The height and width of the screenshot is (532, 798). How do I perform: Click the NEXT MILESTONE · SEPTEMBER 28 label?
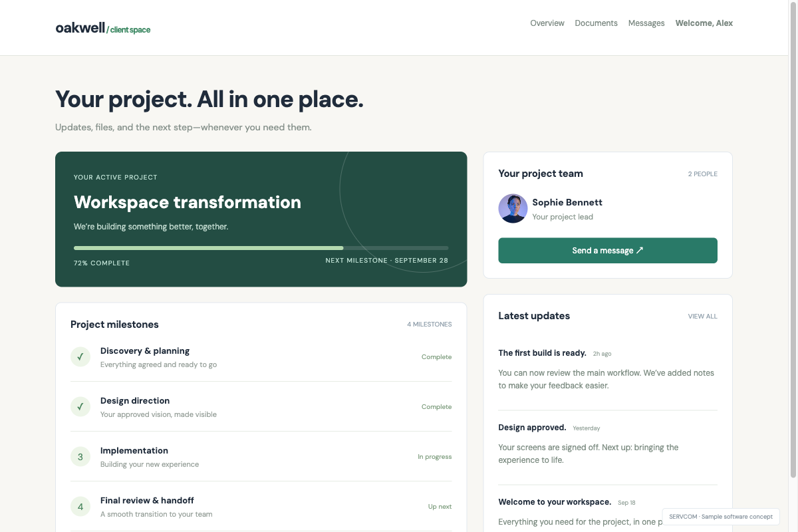[387, 261]
